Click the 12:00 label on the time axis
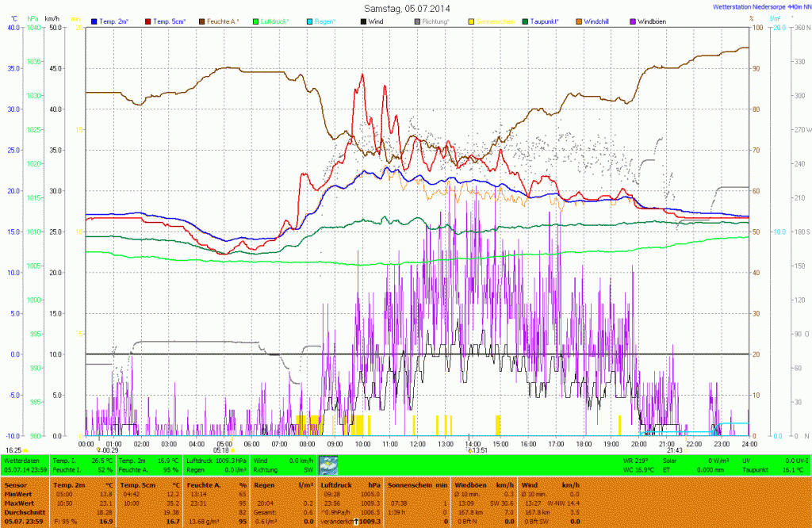The height and width of the screenshot is (528, 812). pyautogui.click(x=418, y=444)
